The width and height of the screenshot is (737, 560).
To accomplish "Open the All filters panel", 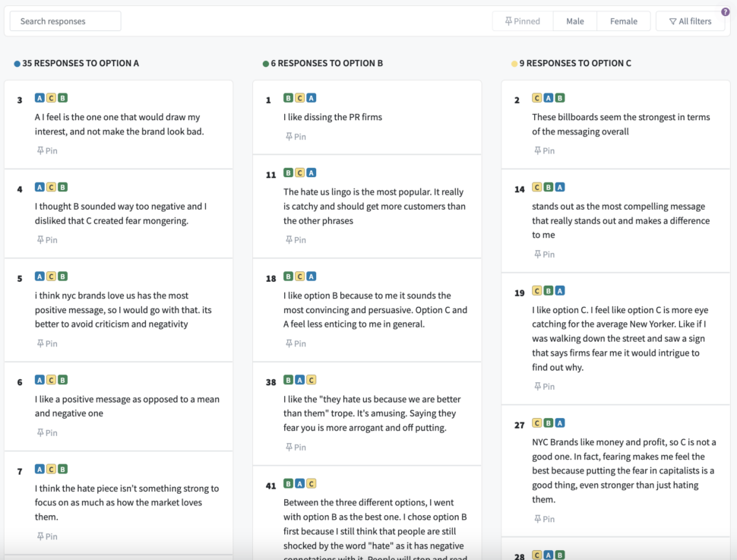I will click(x=689, y=21).
